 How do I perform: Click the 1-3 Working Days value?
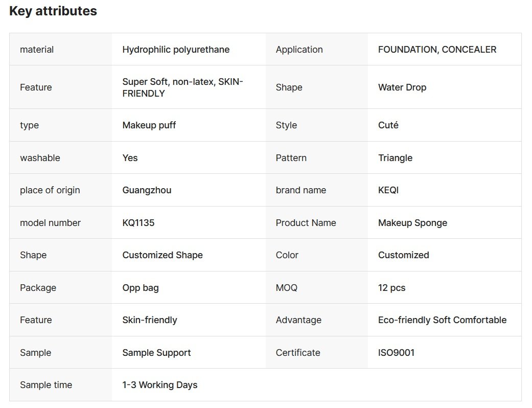click(x=159, y=385)
